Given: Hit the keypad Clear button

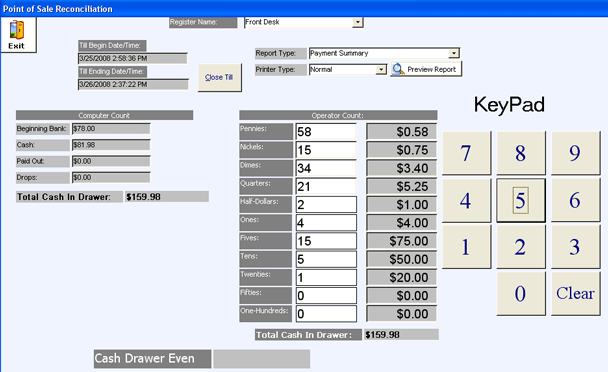Looking at the screenshot, I should pos(575,293).
